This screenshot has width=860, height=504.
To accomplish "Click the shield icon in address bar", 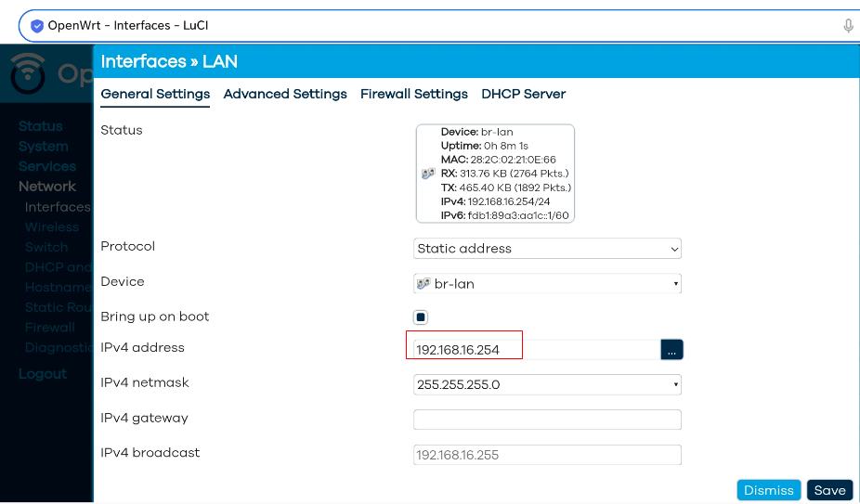I will [37, 26].
